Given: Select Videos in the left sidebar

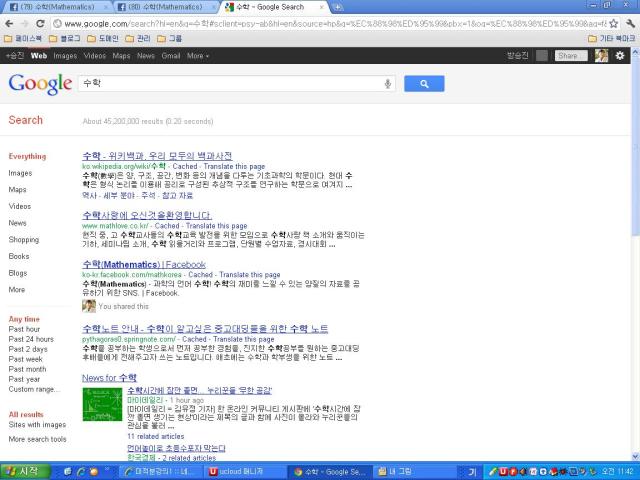Looking at the screenshot, I should (20, 206).
